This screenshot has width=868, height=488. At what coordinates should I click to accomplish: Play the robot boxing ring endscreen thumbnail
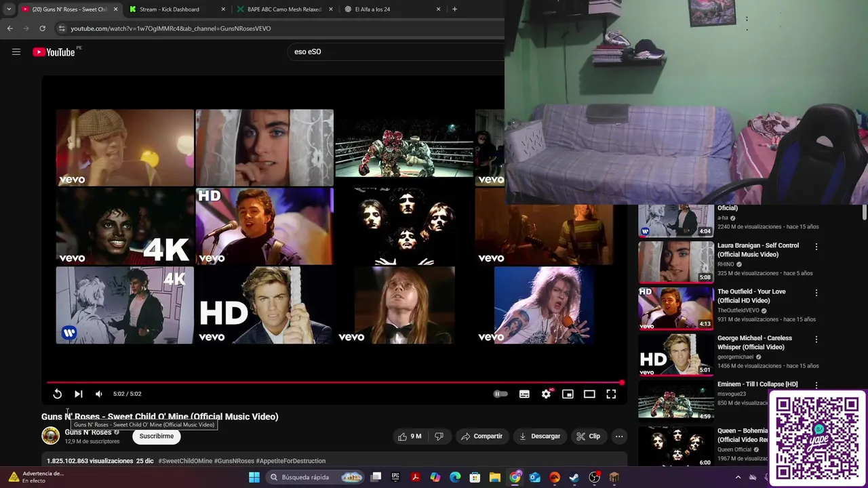pyautogui.click(x=404, y=148)
